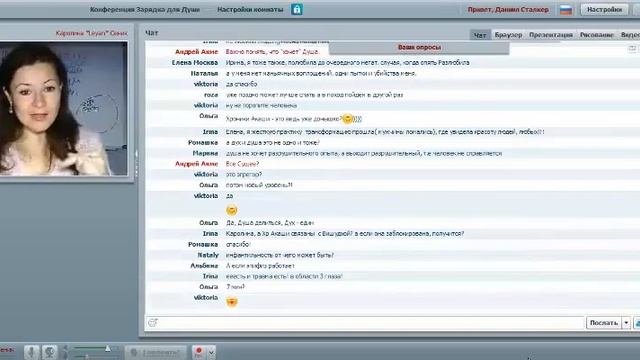The image size is (640, 360).
Task: Click the Привет, Даниил Сталкер greeting
Action: pyautogui.click(x=508, y=9)
